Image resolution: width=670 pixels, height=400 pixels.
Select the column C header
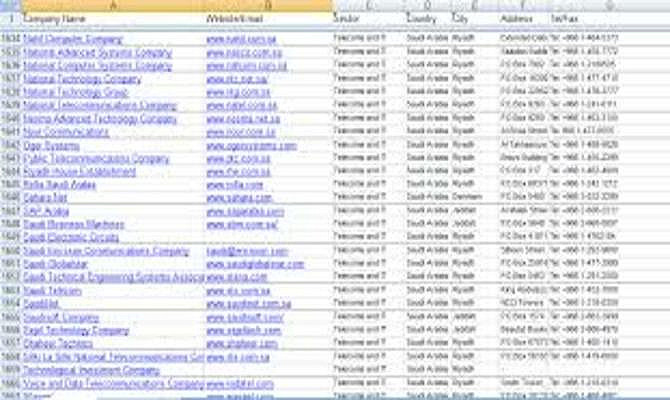pos(368,5)
